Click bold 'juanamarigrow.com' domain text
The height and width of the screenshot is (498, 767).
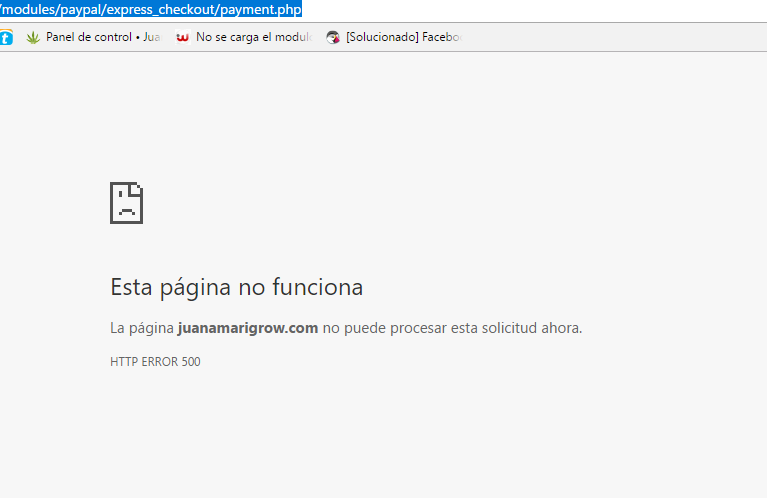(x=248, y=328)
